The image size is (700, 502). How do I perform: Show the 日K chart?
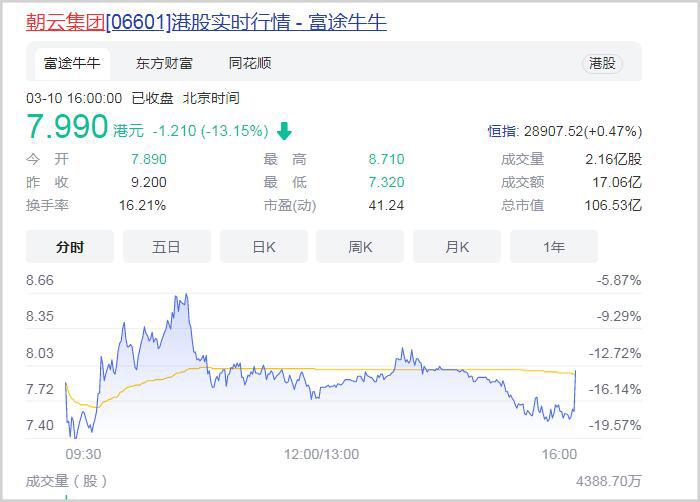tap(264, 247)
